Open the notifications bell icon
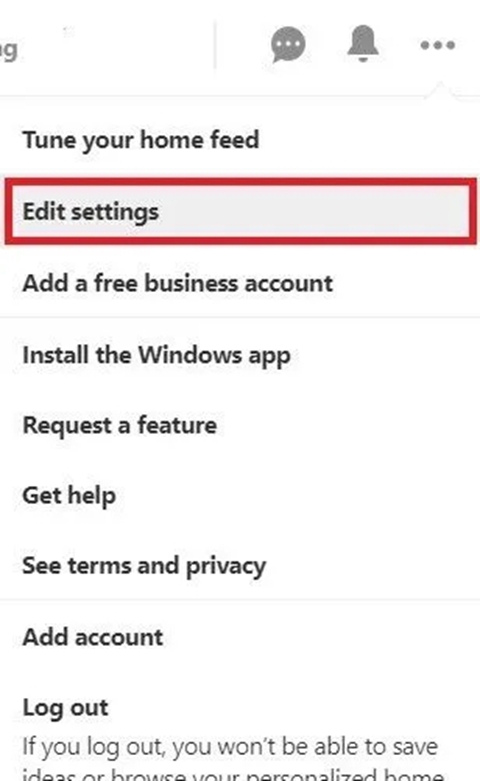 click(x=363, y=43)
